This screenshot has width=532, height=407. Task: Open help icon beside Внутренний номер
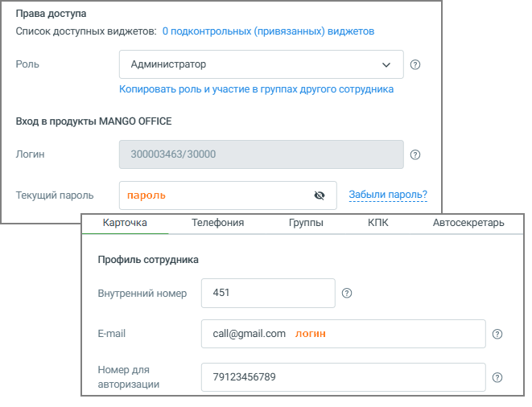tap(346, 293)
